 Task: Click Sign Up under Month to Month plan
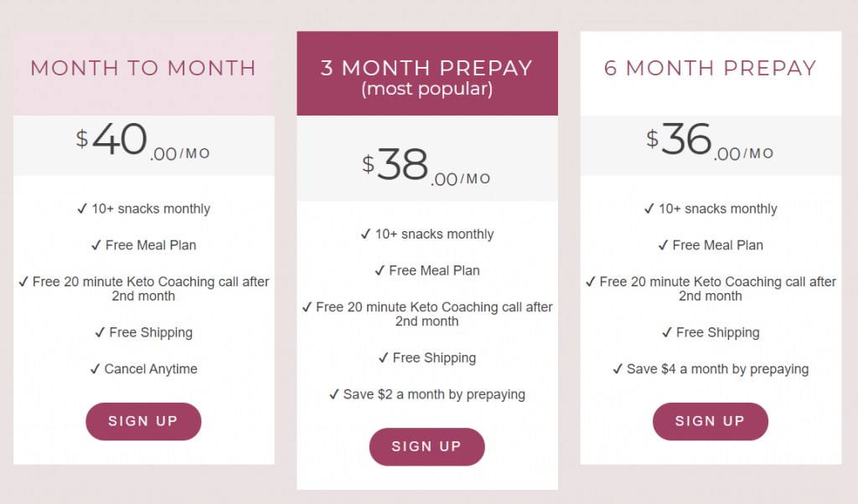tap(143, 421)
